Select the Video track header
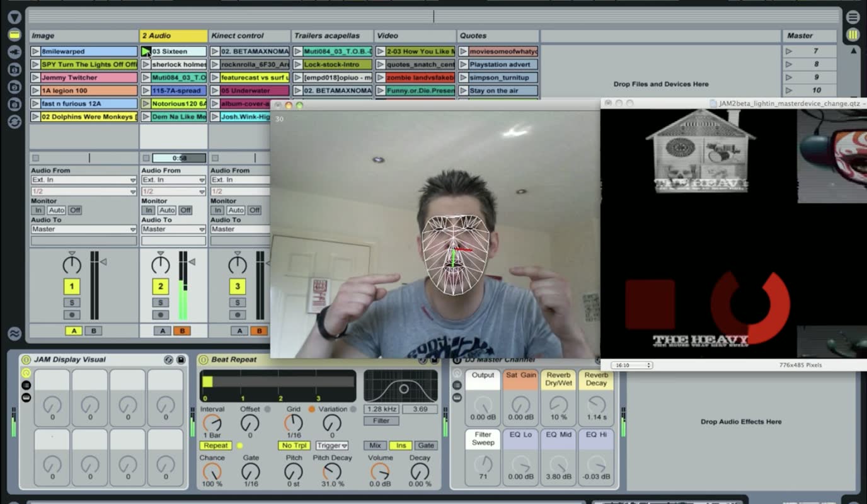 (415, 36)
